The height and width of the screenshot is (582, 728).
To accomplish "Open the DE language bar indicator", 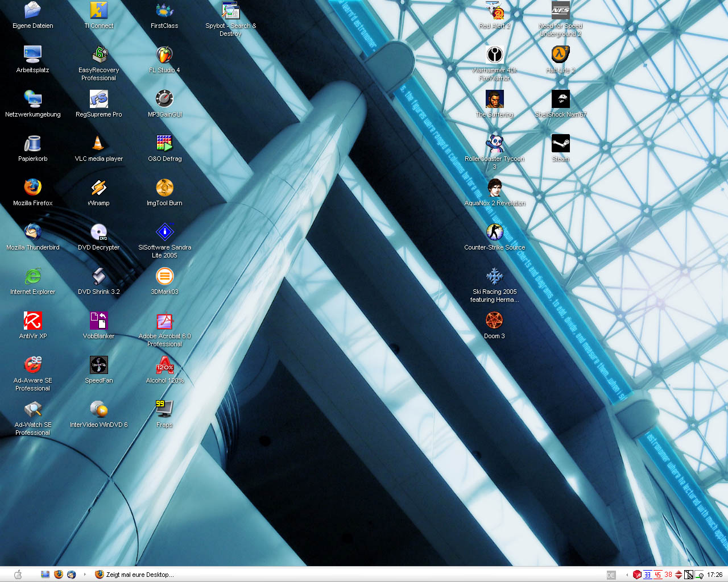I will click(x=611, y=575).
